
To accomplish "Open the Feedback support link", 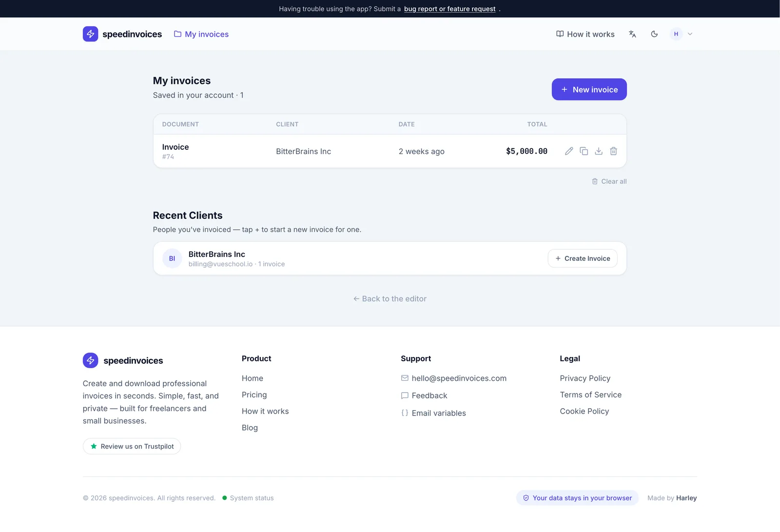I will (x=424, y=395).
